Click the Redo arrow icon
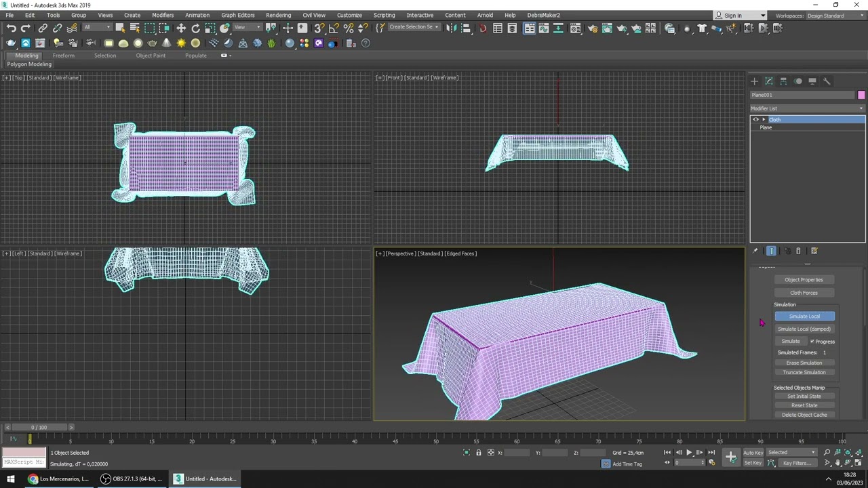Viewport: 868px width, 488px height. pos(26,28)
